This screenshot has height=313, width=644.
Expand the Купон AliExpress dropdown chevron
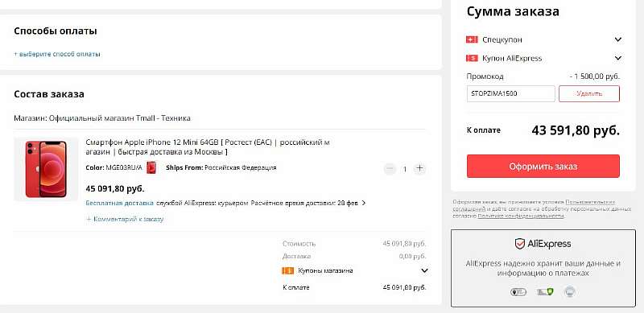(x=618, y=58)
